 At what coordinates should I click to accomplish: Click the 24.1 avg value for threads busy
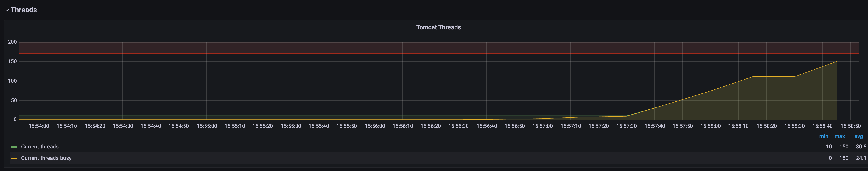(x=860, y=158)
